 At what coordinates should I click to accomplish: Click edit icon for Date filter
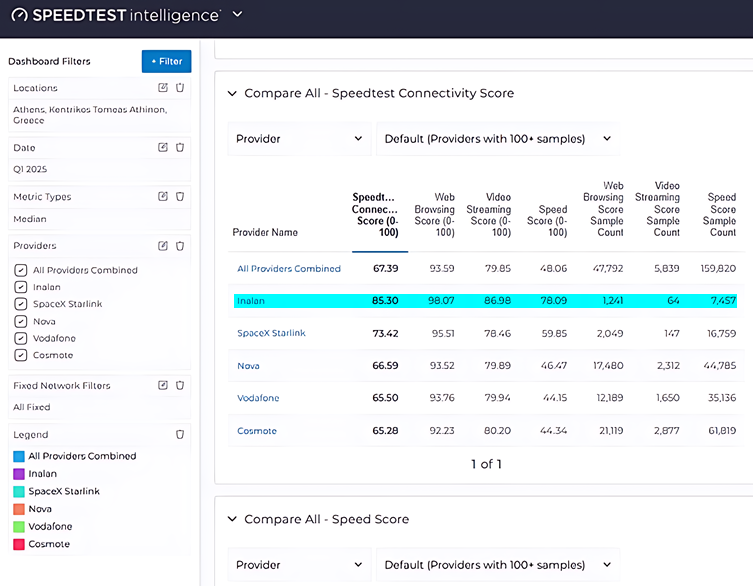[x=163, y=147]
